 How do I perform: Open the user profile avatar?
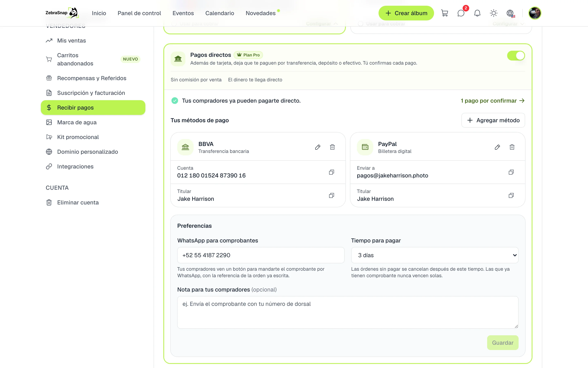coord(535,13)
